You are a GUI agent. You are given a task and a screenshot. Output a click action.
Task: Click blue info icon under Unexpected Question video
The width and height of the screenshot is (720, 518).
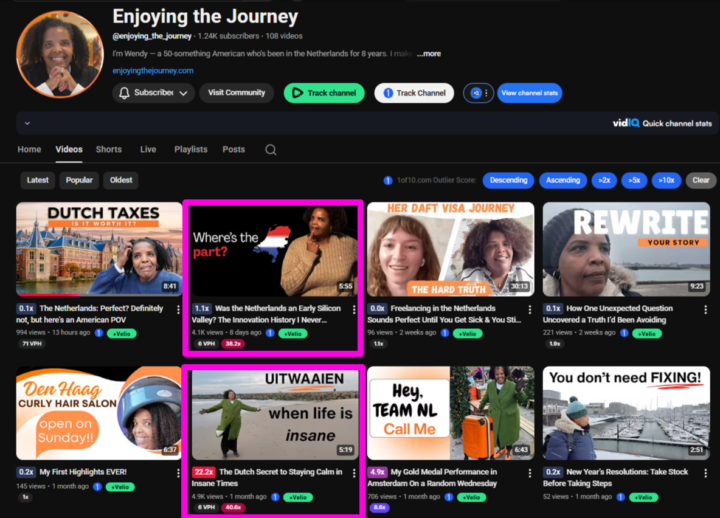[x=624, y=333]
